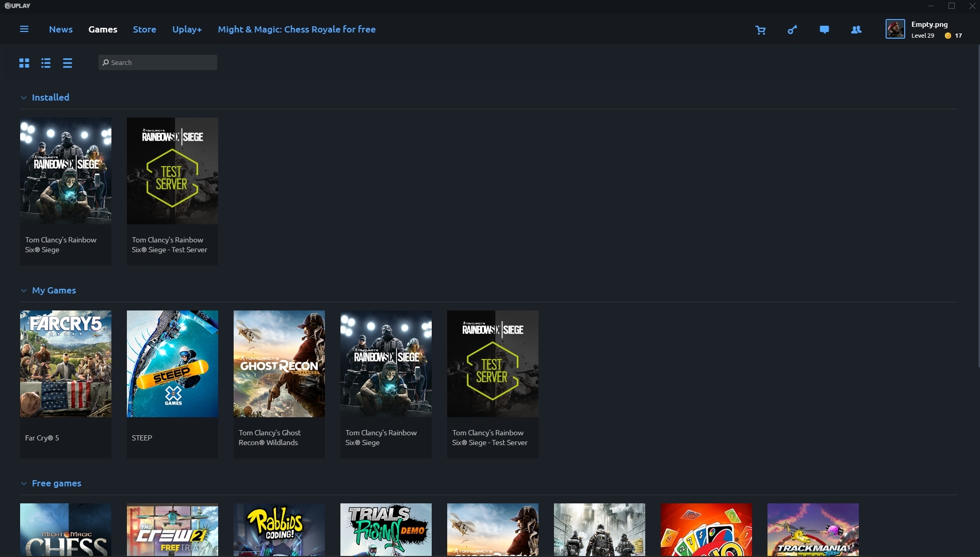Open Trials Rising Demo

386,530
